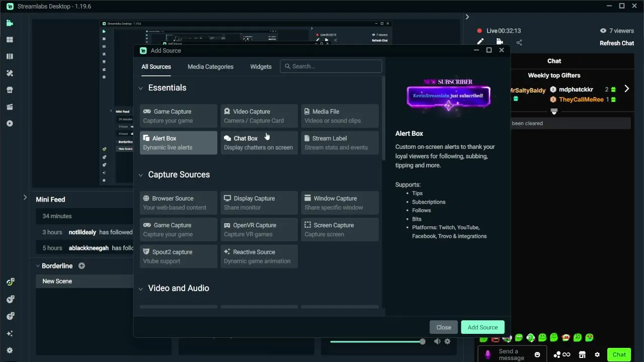Click the purple microphone icon in chat box
Screen dimensions: 644x362
(488, 354)
